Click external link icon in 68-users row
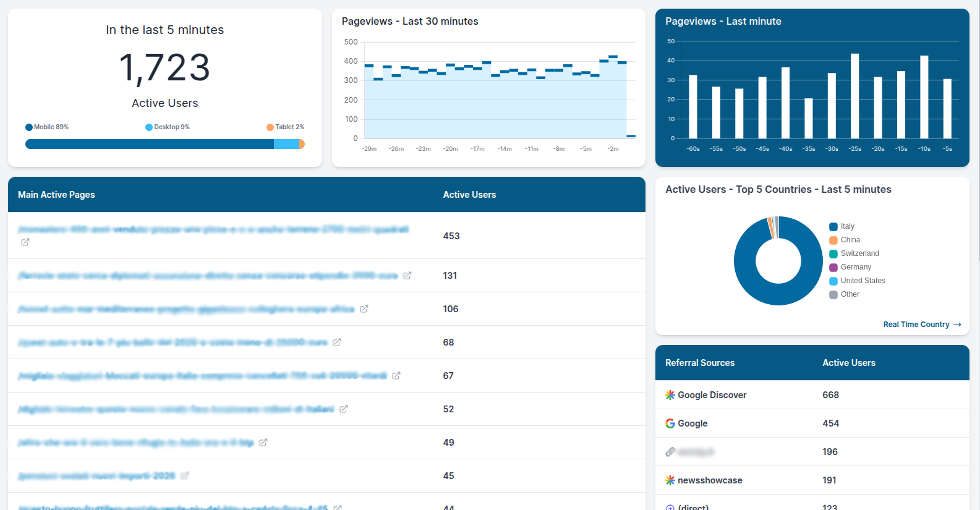This screenshot has height=510, width=980. [337, 342]
